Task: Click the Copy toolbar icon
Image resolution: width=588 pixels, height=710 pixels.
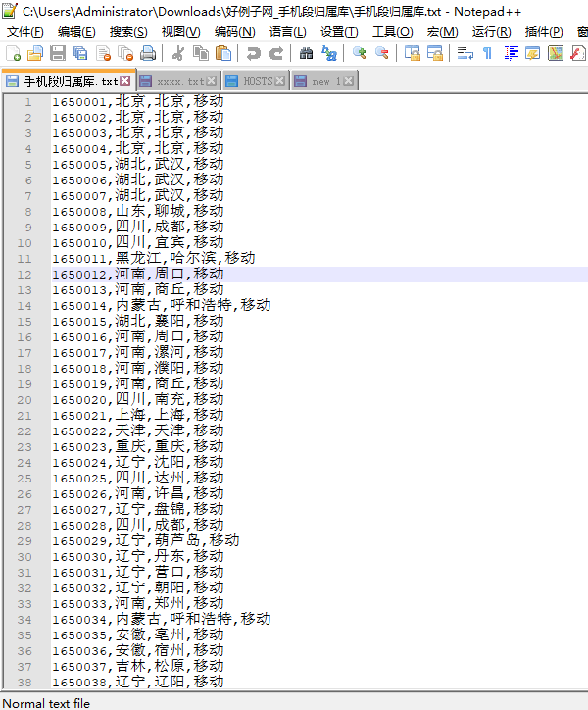Action: pos(201,53)
